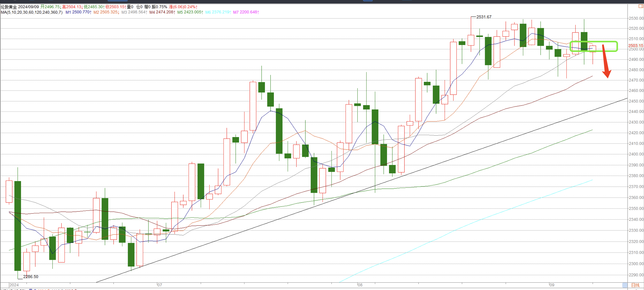Screen dimensions: 644x290
Task: Click the 07 month marker on time axis
Action: point(160,285)
